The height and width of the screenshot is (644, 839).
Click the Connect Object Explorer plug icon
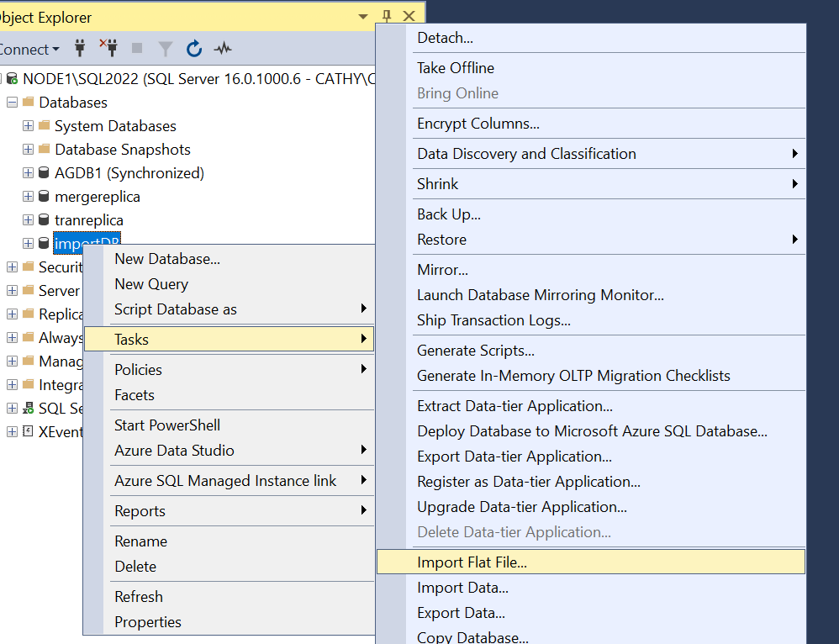79,49
